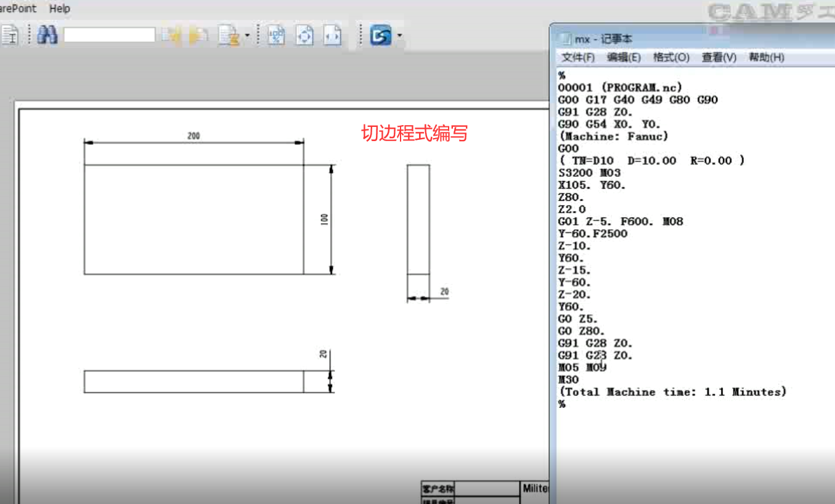Expand the dropdown beside the stamp icon
The image size is (835, 504).
pos(247,35)
